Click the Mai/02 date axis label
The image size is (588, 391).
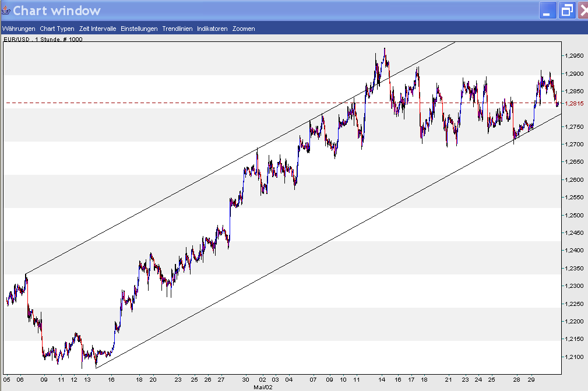(263, 386)
